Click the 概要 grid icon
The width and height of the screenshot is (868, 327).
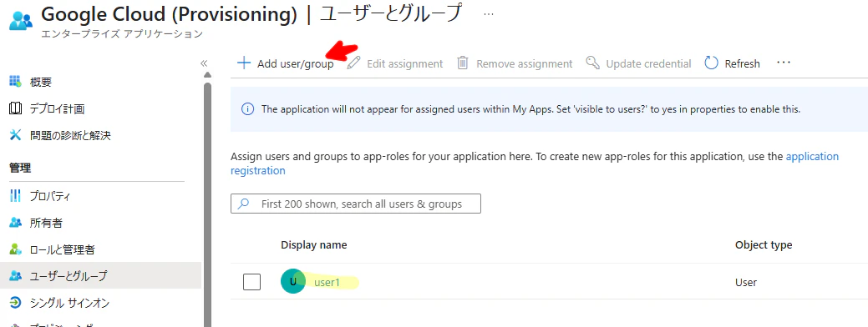16,82
